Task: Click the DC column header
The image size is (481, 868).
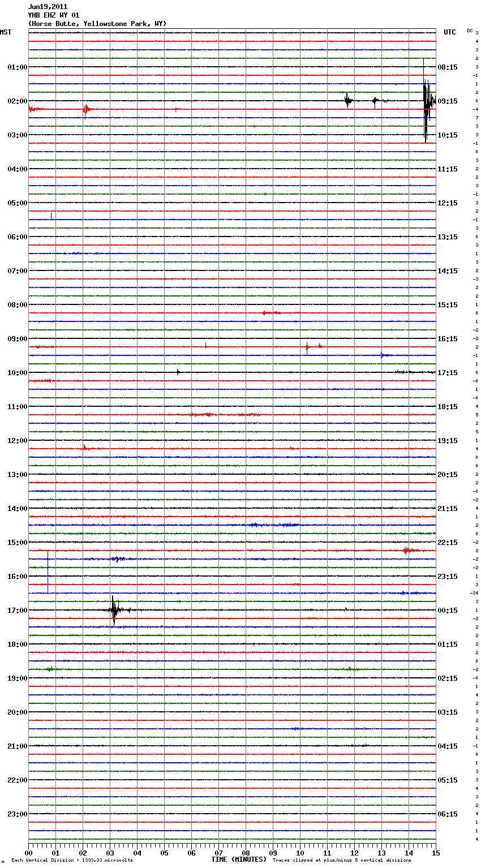Action: pyautogui.click(x=470, y=31)
